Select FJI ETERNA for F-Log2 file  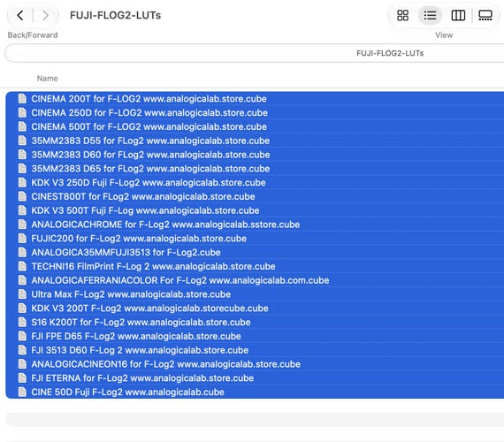tap(255, 378)
